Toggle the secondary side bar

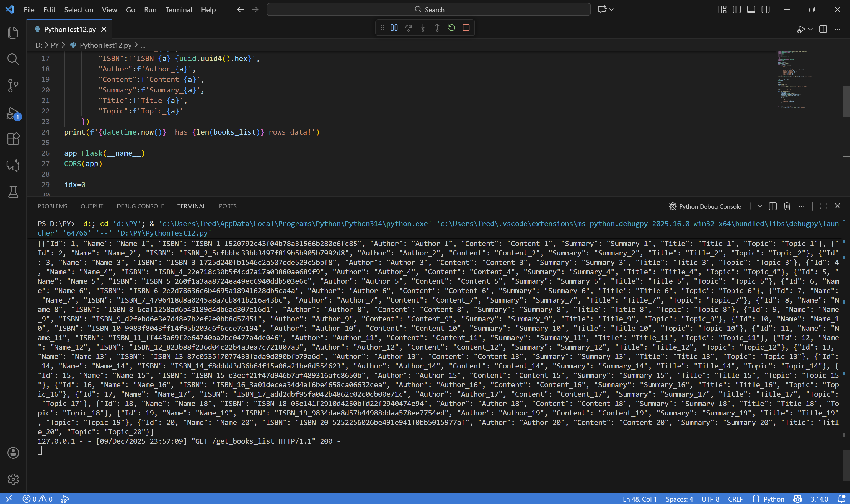point(765,9)
